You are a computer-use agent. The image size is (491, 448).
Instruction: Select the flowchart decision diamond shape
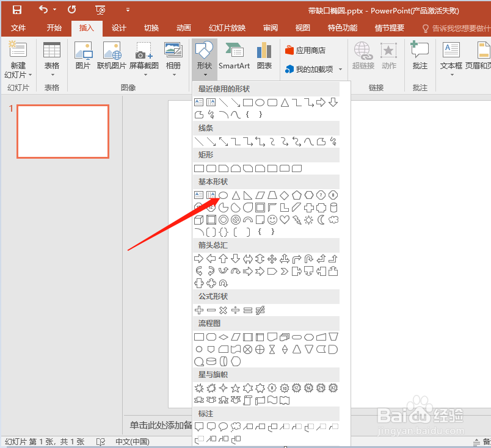(x=224, y=337)
